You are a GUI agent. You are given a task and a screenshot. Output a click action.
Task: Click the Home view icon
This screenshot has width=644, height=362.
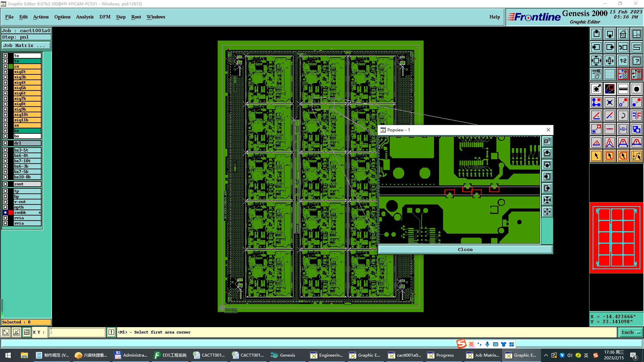[623, 34]
